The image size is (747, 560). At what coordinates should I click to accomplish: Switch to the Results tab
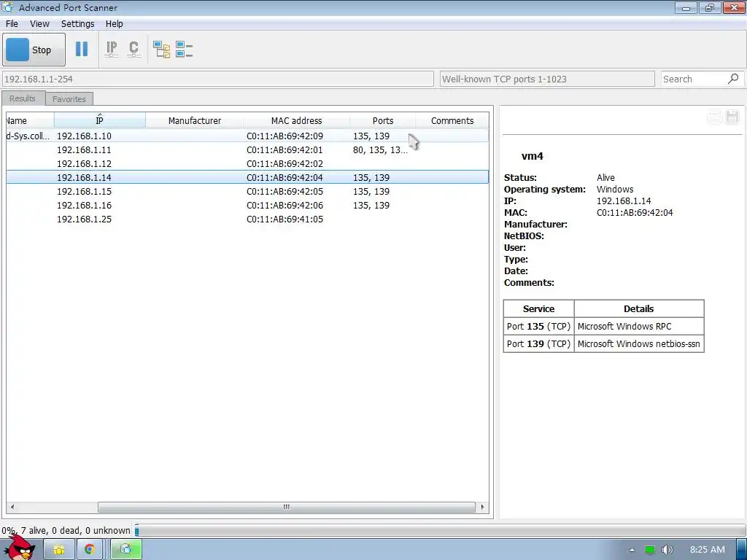coord(23,98)
